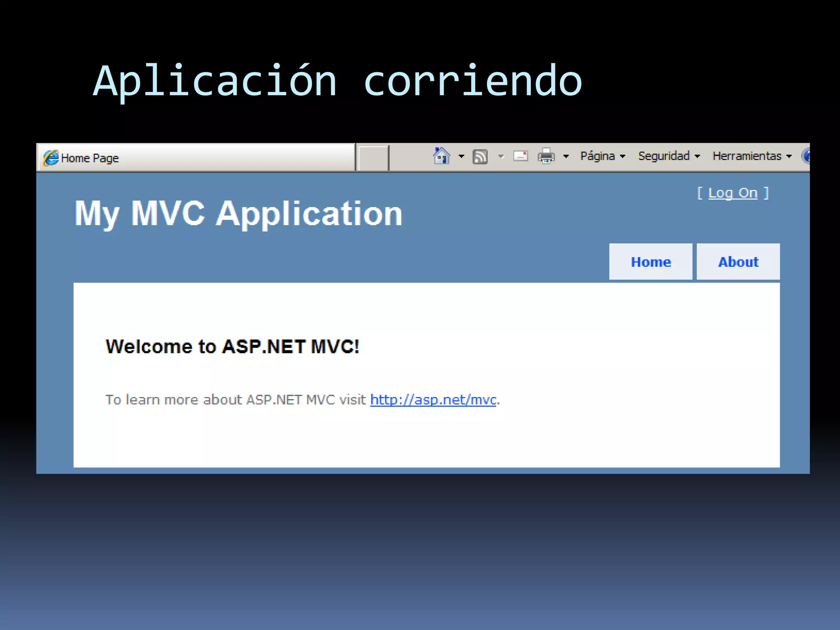Expand the Home button dropdown arrow
This screenshot has width=840, height=630.
tap(461, 156)
